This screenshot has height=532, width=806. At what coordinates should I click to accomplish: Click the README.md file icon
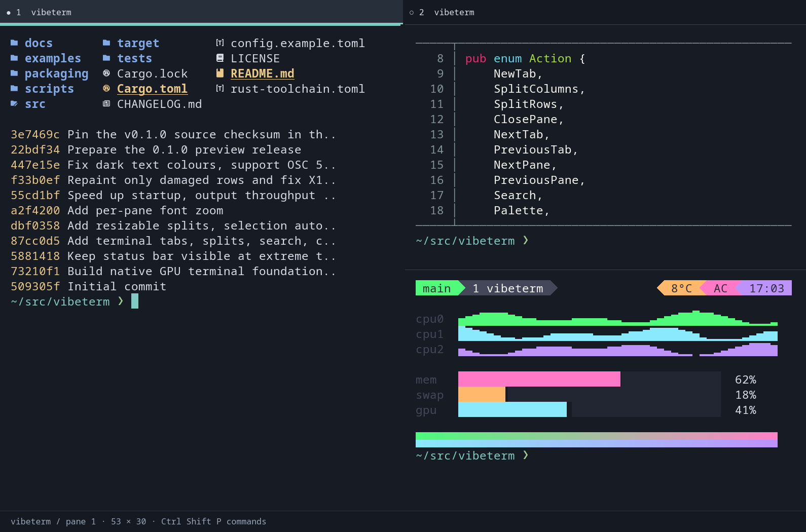[x=220, y=73]
